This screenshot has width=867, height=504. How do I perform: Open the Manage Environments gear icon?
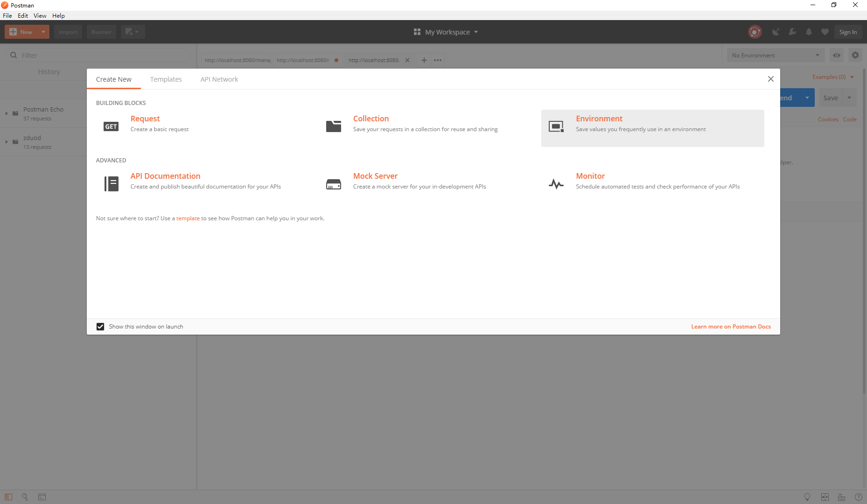coord(855,55)
